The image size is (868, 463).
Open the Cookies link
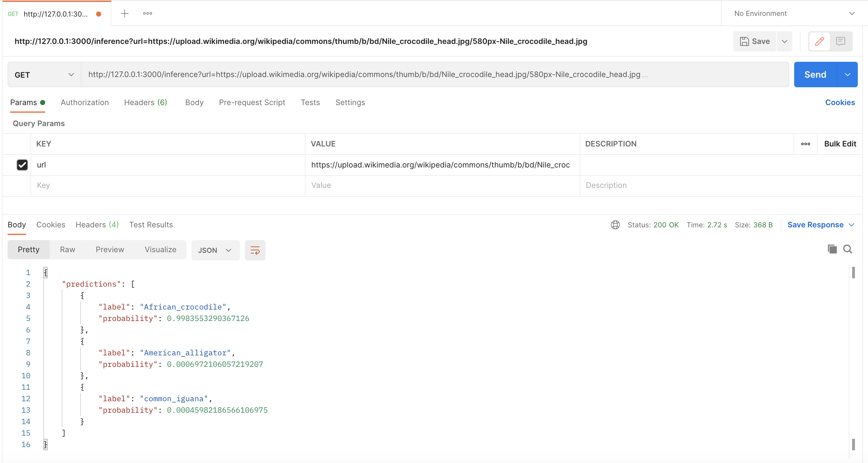click(840, 103)
